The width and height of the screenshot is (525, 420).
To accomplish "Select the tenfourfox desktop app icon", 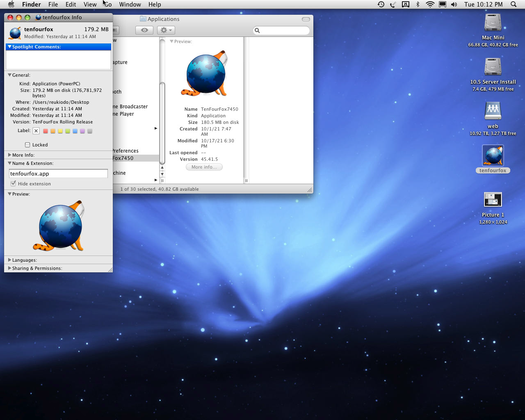I will pos(493,156).
